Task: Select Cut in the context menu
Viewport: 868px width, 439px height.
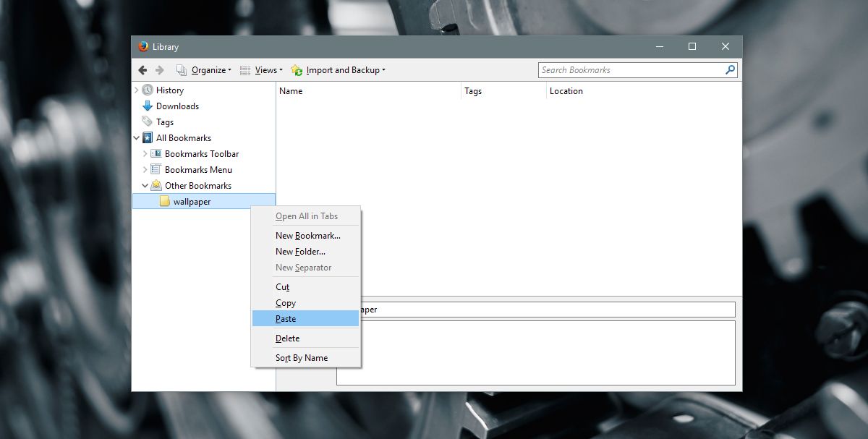Action: pyautogui.click(x=306, y=287)
